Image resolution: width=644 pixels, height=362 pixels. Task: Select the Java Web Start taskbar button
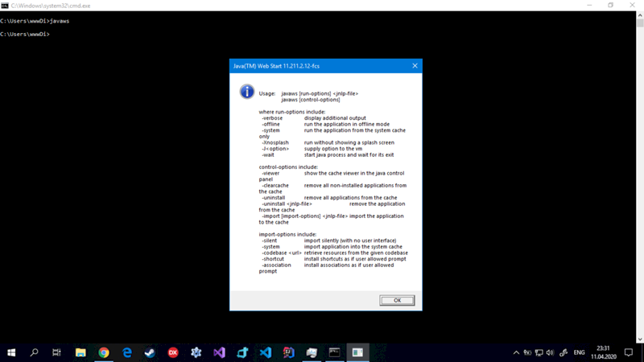[357, 352]
